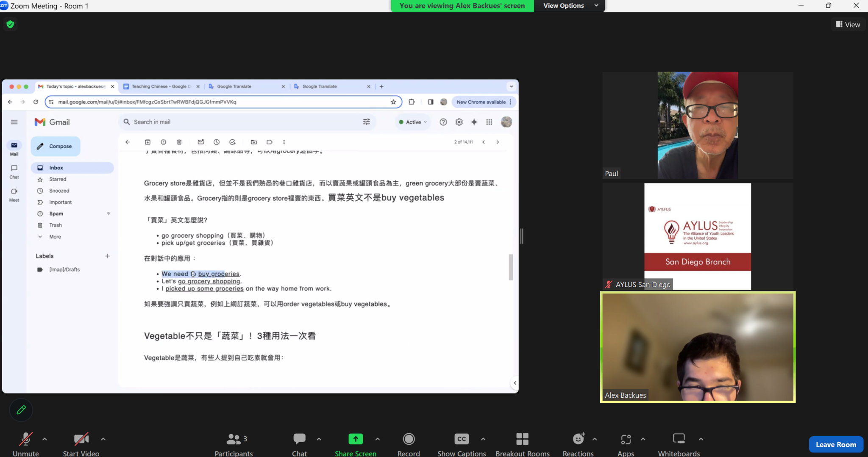
Task: Unmute the microphone in Zoom toolbar
Action: (x=25, y=444)
